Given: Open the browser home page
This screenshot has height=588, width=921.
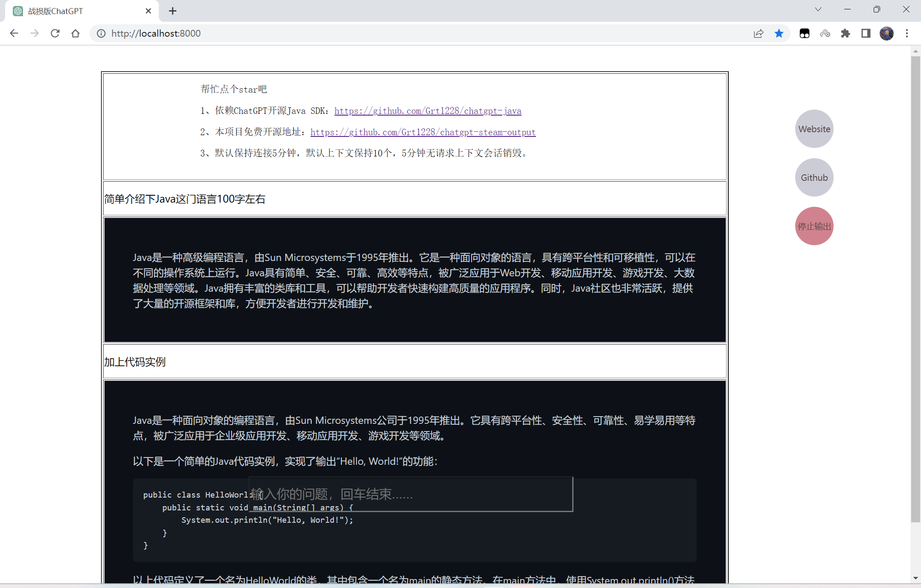Looking at the screenshot, I should point(75,33).
